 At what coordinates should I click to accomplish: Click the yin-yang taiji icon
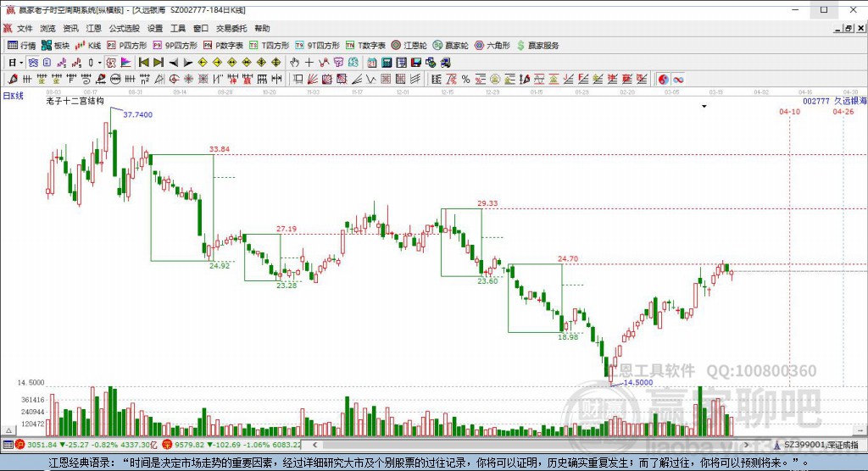663,79
